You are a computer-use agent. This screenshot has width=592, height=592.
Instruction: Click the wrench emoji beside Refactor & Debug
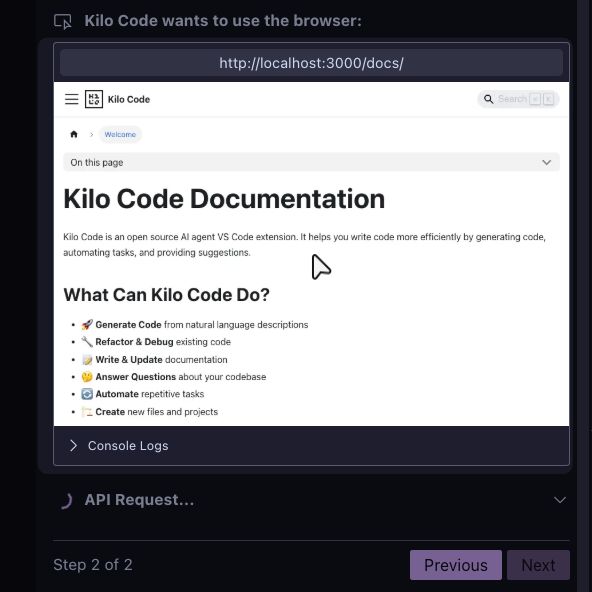point(87,342)
